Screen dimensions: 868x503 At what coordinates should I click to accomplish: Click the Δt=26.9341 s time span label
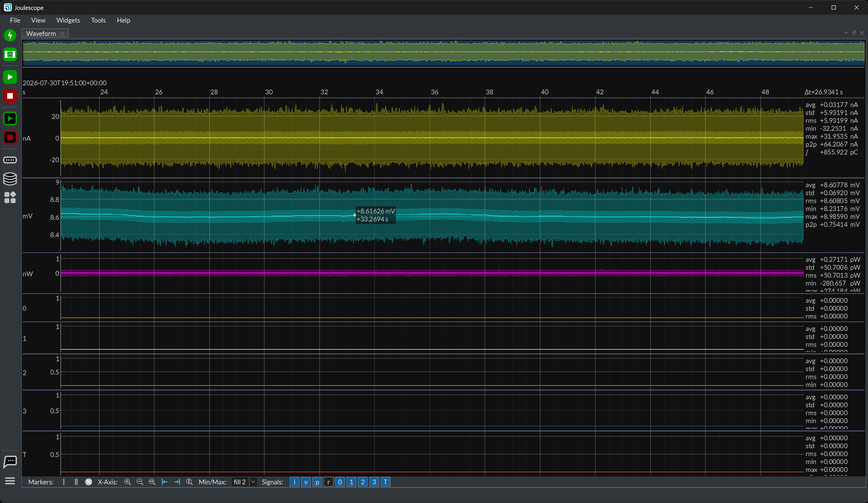click(824, 92)
